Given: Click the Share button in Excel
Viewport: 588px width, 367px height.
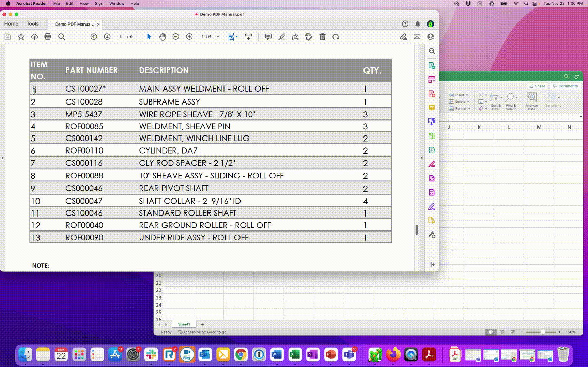Looking at the screenshot, I should click(x=537, y=86).
